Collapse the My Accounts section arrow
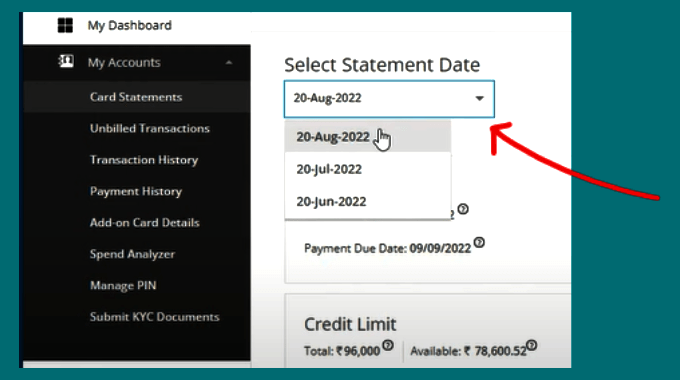The image size is (680, 380). (x=229, y=63)
